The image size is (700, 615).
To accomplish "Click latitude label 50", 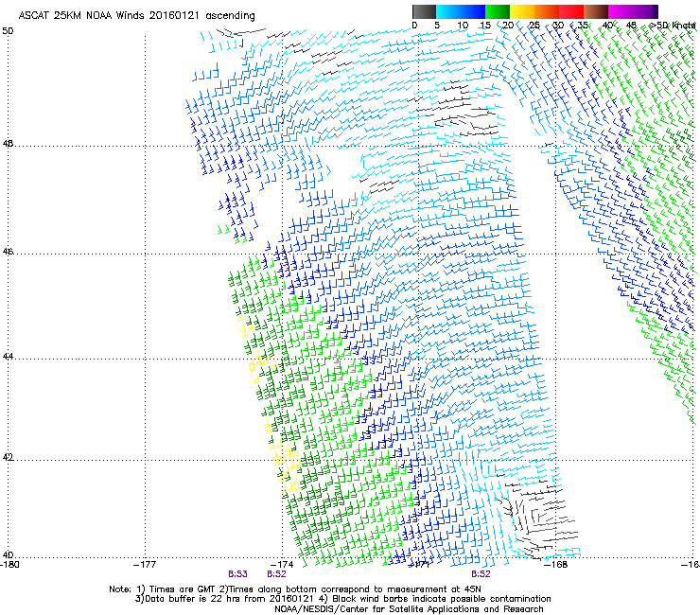I will coord(8,31).
